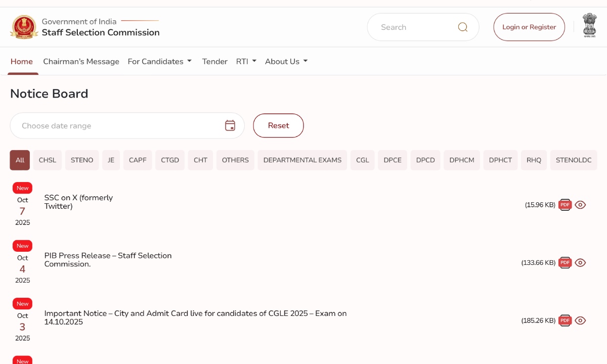The width and height of the screenshot is (607, 364).
Task: View CGLE 2025 notice using eye icon
Action: (x=580, y=321)
